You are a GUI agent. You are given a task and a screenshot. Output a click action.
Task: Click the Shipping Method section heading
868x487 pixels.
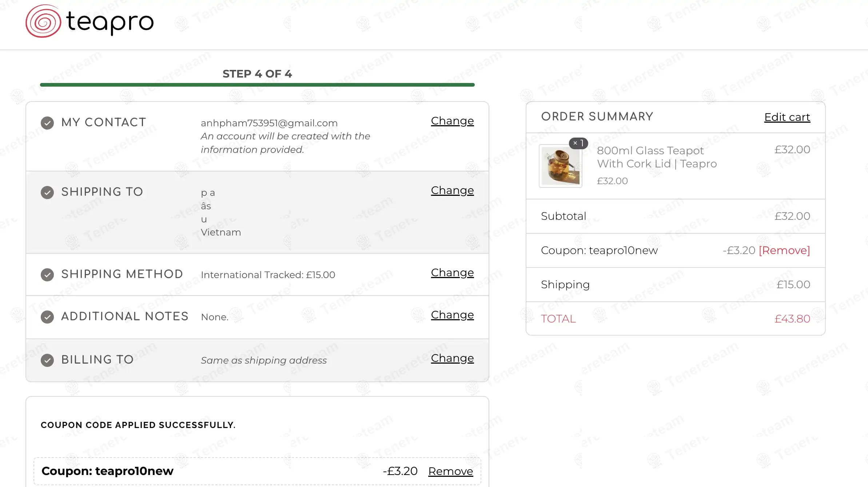point(122,274)
